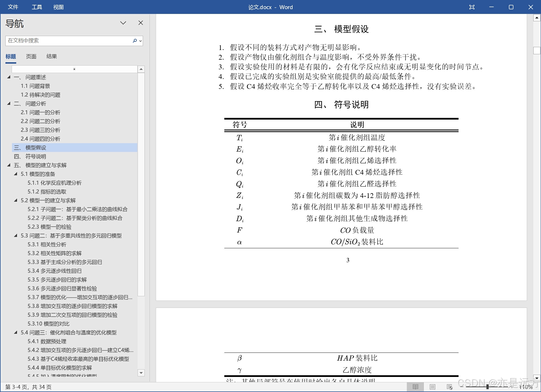Open the 工具 menu

(37, 7)
